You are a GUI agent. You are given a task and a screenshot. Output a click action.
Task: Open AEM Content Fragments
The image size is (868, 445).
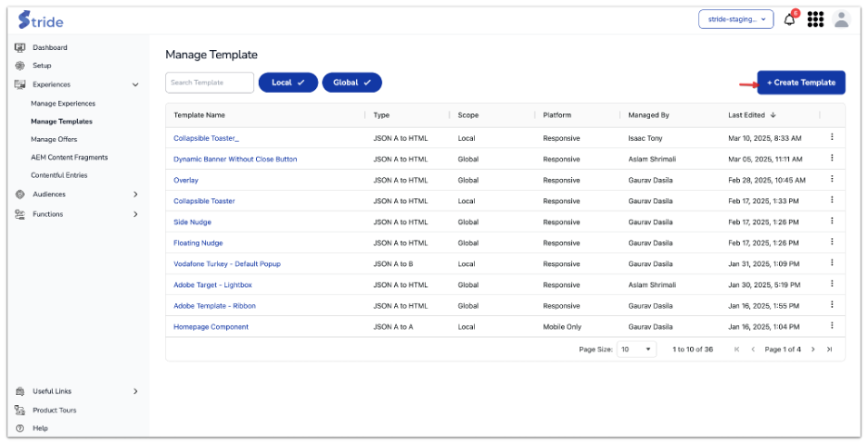pos(70,158)
